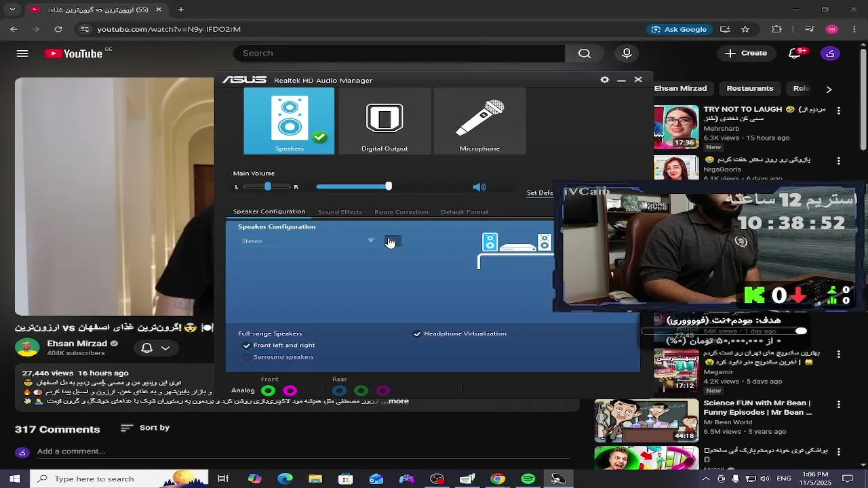Reload the page in Chrome

58,29
